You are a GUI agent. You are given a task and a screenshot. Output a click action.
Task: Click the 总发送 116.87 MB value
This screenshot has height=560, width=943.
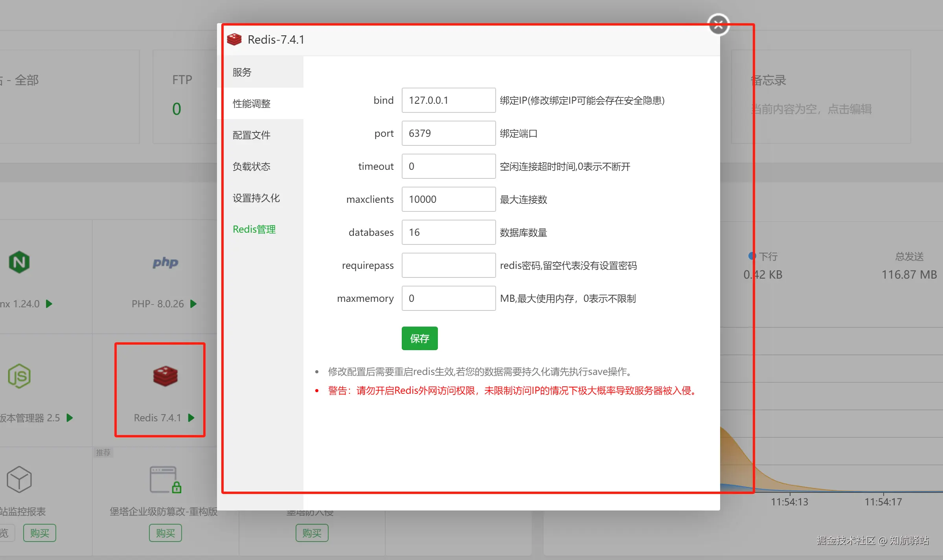[x=909, y=274]
